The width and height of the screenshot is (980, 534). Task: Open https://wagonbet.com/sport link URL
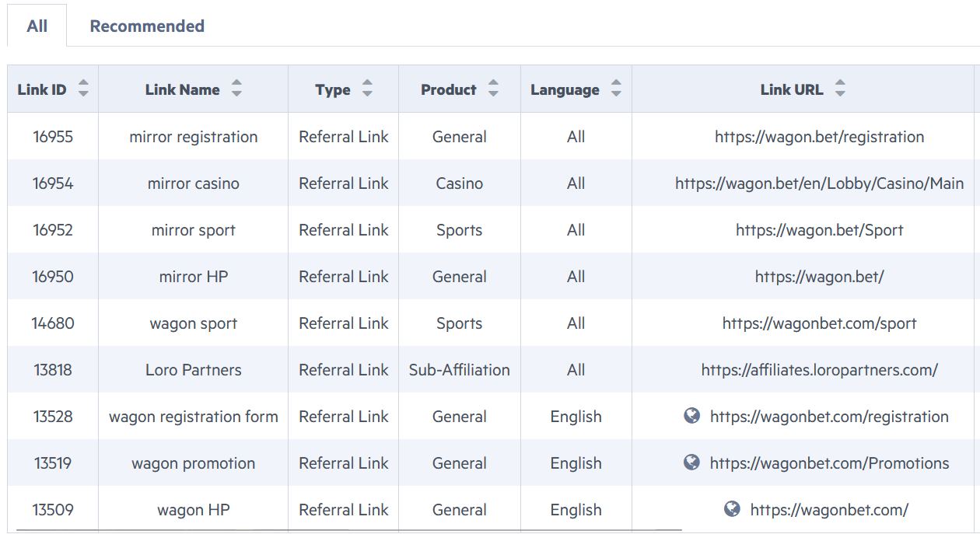tap(820, 323)
